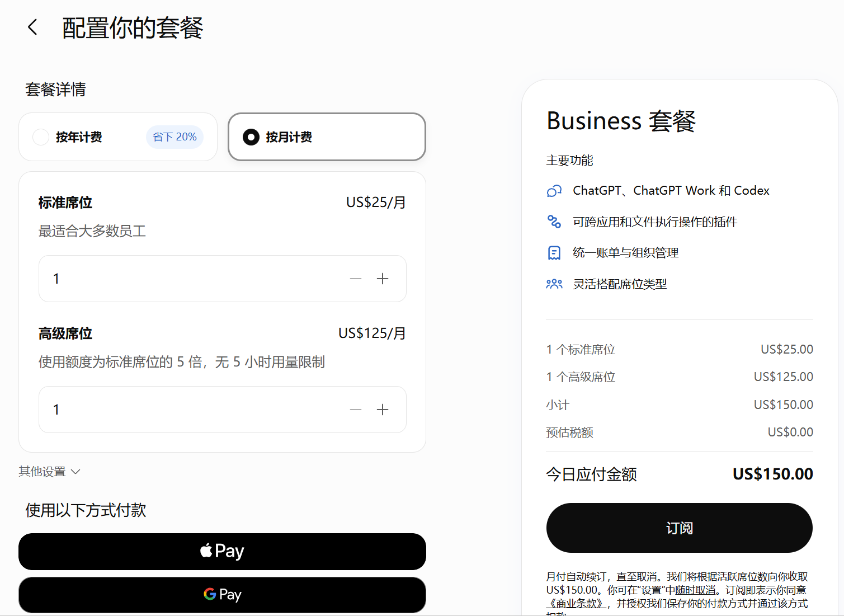Viewport: 844px width, 616px height.
Task: Click the US$150.00 subtotal value next to 小计
Action: [x=783, y=405]
